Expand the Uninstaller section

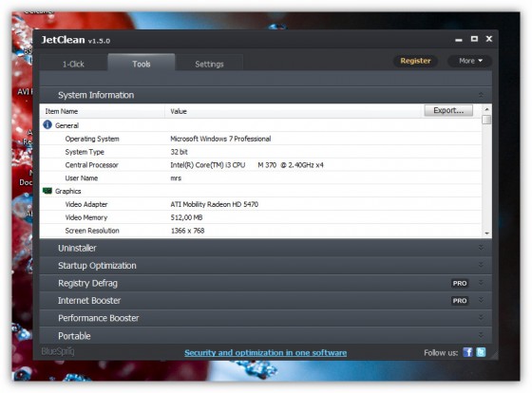(x=266, y=248)
